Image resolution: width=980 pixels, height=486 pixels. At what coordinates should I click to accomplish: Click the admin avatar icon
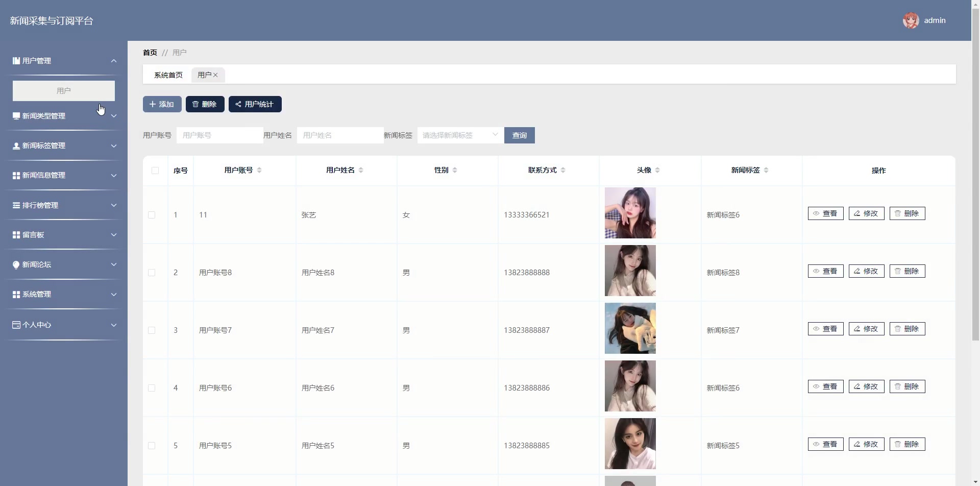pos(911,20)
